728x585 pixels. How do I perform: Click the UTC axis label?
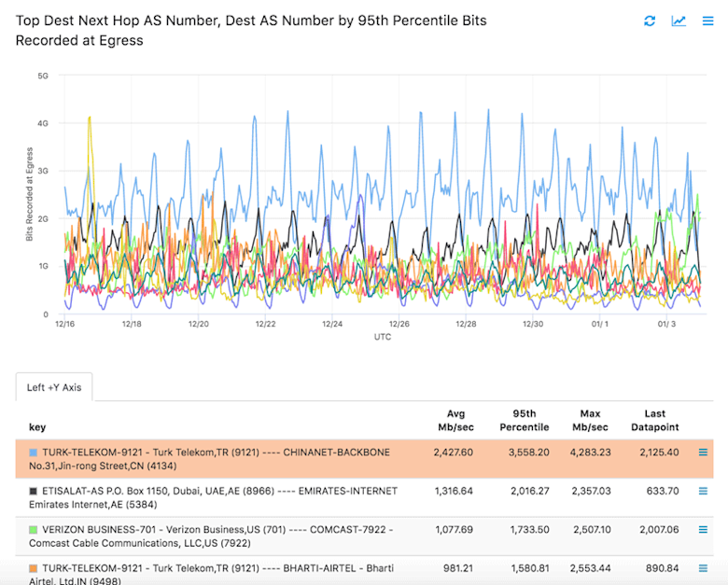coord(383,337)
